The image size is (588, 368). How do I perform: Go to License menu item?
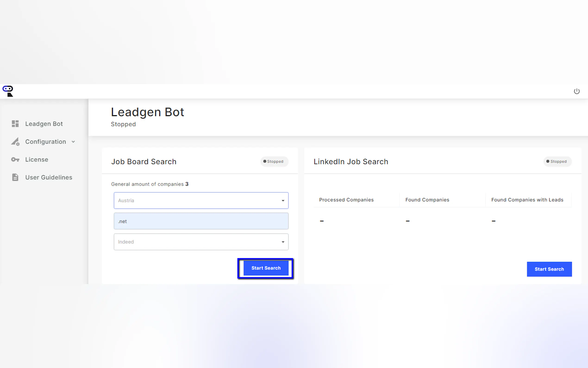pos(37,159)
